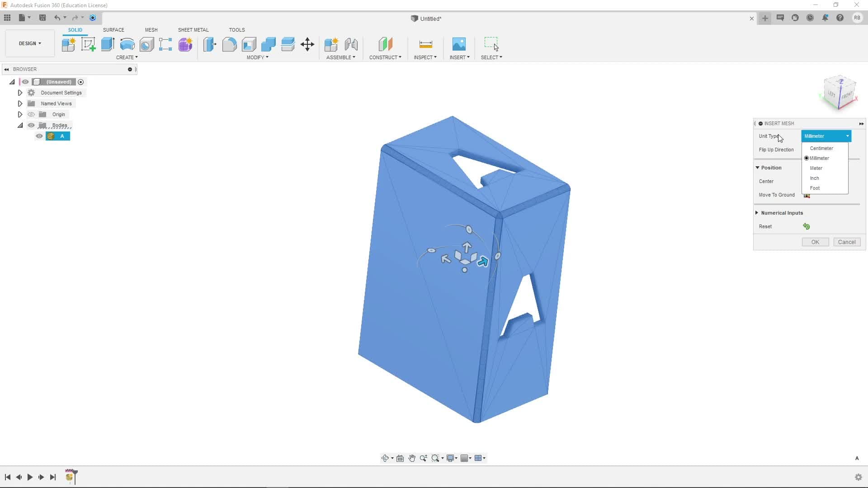The width and height of the screenshot is (868, 488).
Task: Choose Inch from the unit list
Action: click(x=815, y=178)
